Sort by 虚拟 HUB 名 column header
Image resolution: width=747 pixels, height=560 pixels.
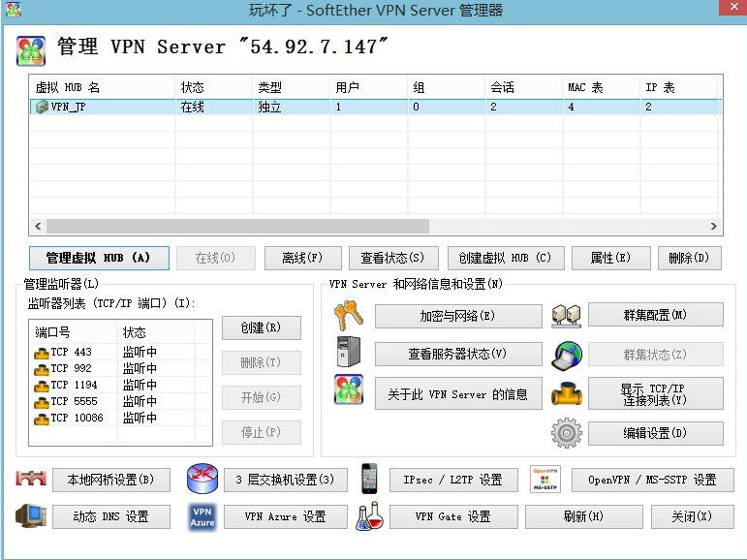102,87
